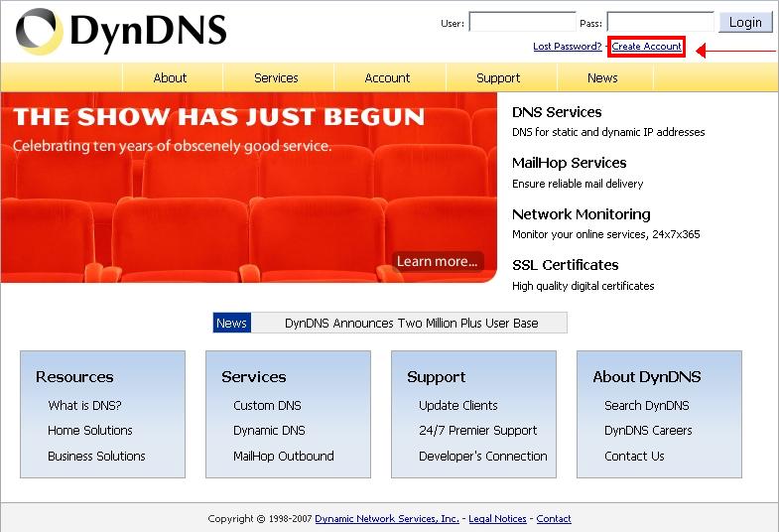Open the Two Million Plus User Base headline

412,323
